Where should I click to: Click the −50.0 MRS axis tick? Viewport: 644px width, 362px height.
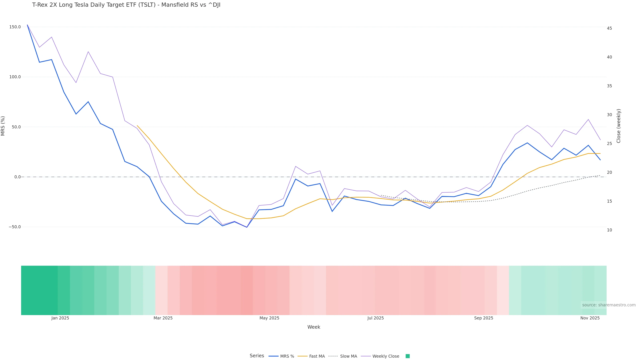coord(14,227)
